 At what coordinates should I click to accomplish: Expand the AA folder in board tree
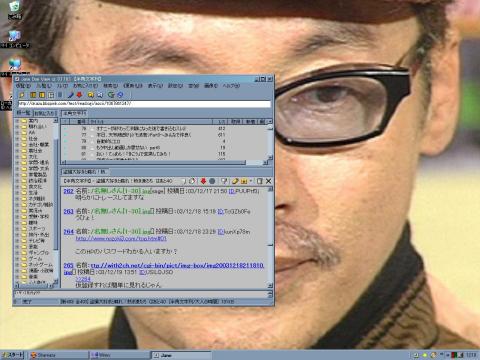17,133
